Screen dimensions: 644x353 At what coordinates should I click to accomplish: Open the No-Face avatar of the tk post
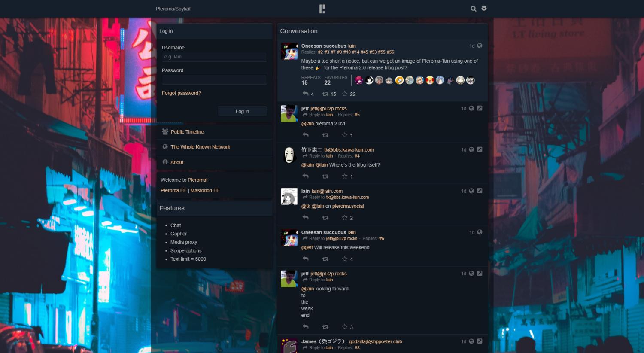tap(289, 155)
